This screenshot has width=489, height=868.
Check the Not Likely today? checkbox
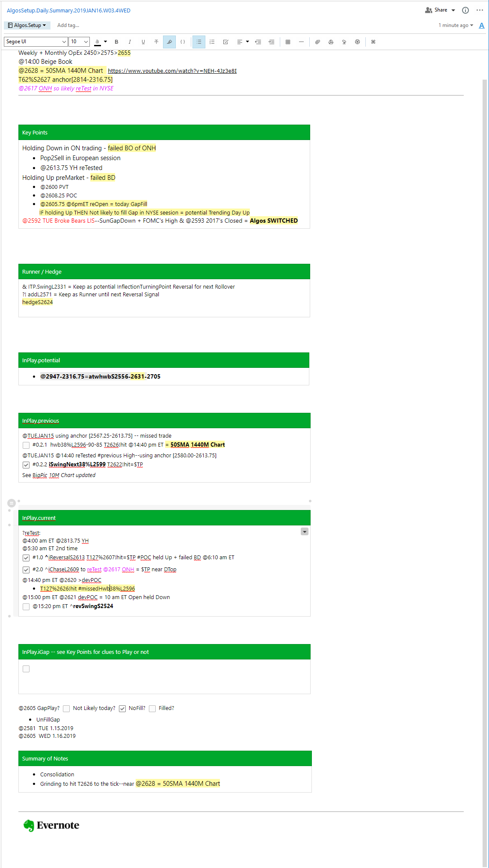[66, 709]
